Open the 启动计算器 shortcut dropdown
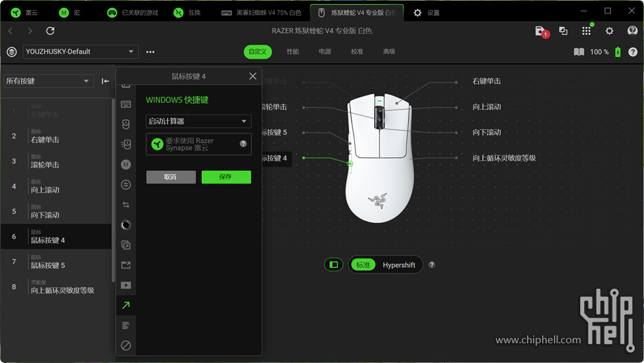 [x=198, y=121]
